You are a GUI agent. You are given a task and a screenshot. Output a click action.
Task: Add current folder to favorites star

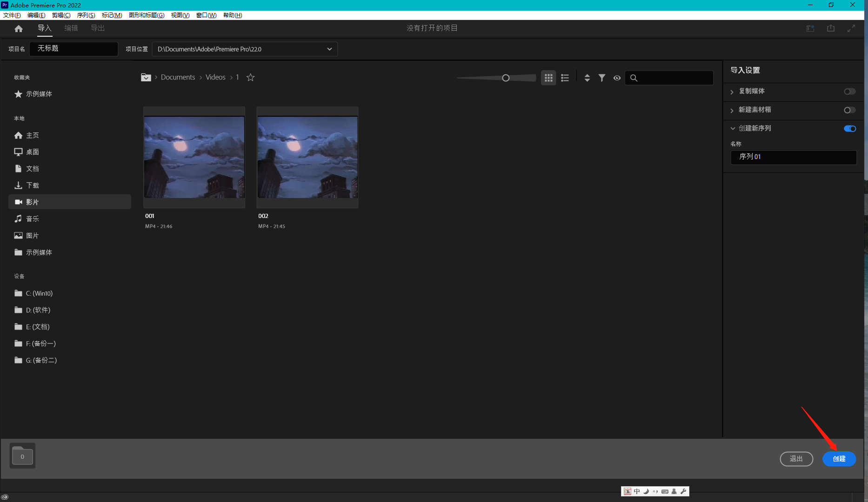click(x=250, y=78)
